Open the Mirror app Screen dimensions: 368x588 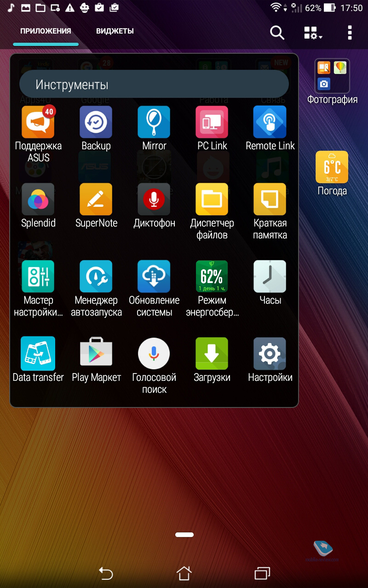(154, 122)
